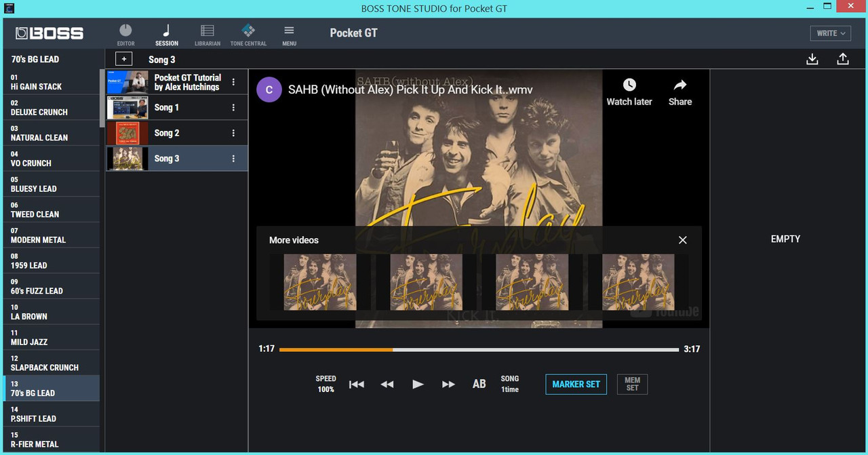
Task: Select patch 03 NATURAL CLEAN
Action: [x=52, y=133]
